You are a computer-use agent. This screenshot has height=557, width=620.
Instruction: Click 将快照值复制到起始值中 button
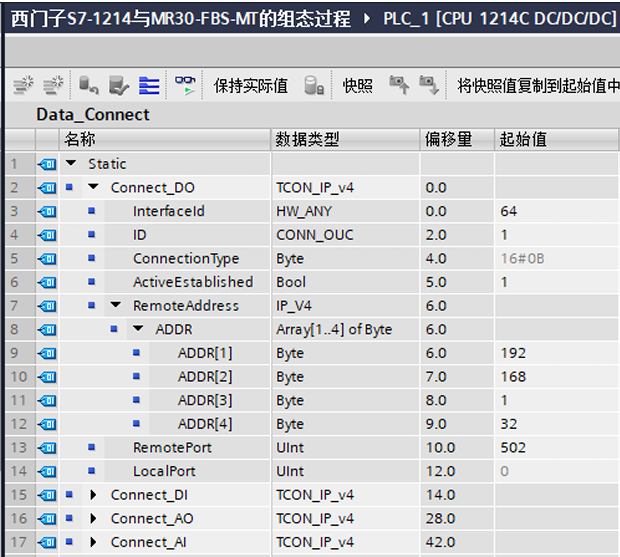(538, 85)
